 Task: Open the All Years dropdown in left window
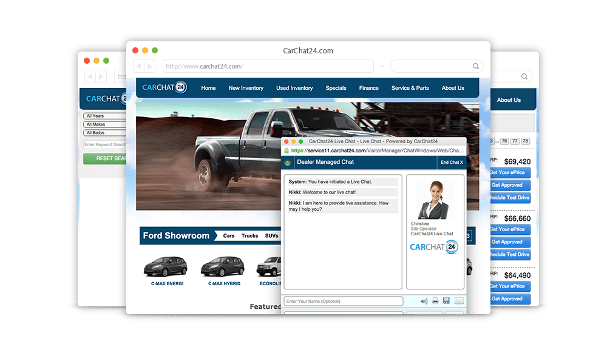click(104, 116)
